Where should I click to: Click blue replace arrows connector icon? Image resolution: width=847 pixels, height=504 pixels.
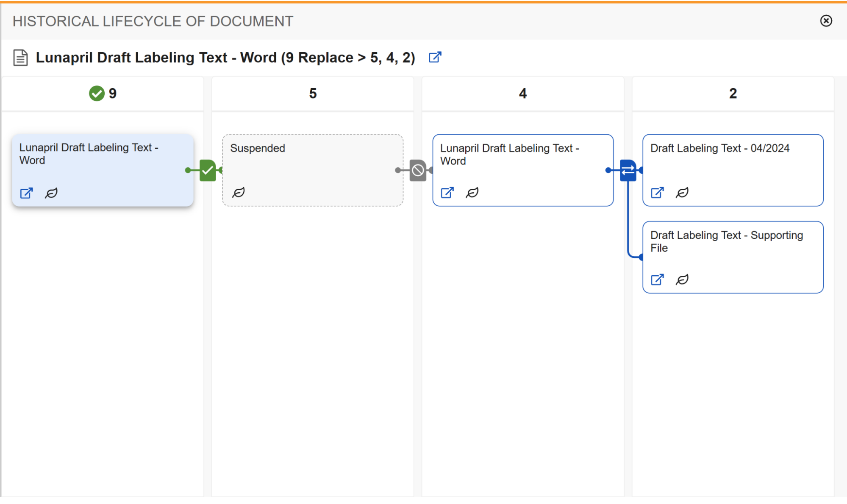coord(628,170)
